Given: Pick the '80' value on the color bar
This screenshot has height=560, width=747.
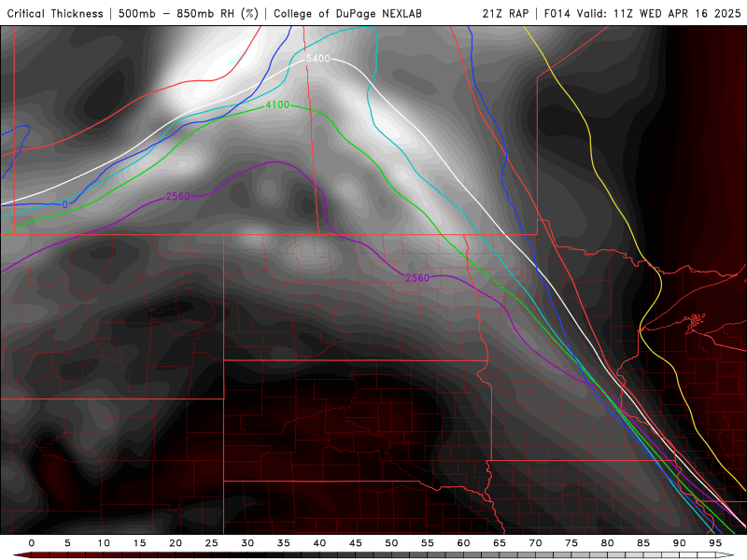Looking at the screenshot, I should [x=608, y=543].
